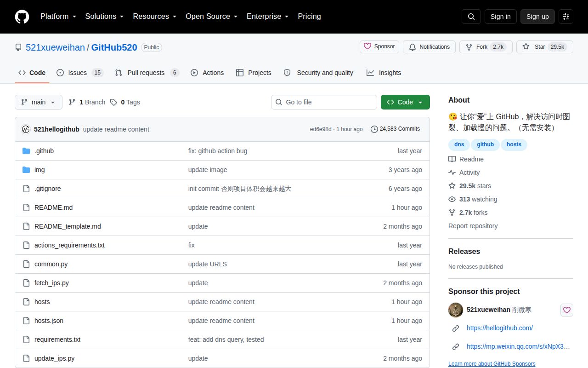Expand the Enterprise menu

(267, 17)
